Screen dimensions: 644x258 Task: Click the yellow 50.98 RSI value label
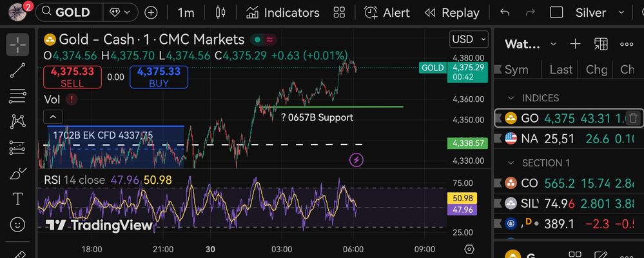click(x=462, y=198)
